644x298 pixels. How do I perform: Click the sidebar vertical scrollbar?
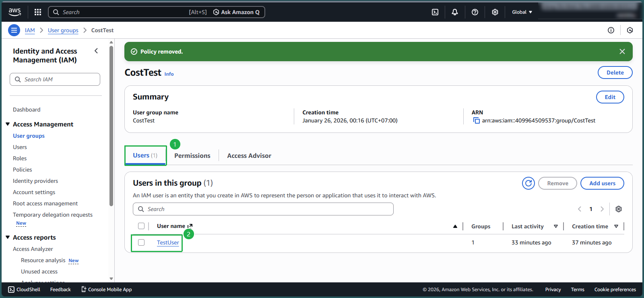point(111,126)
